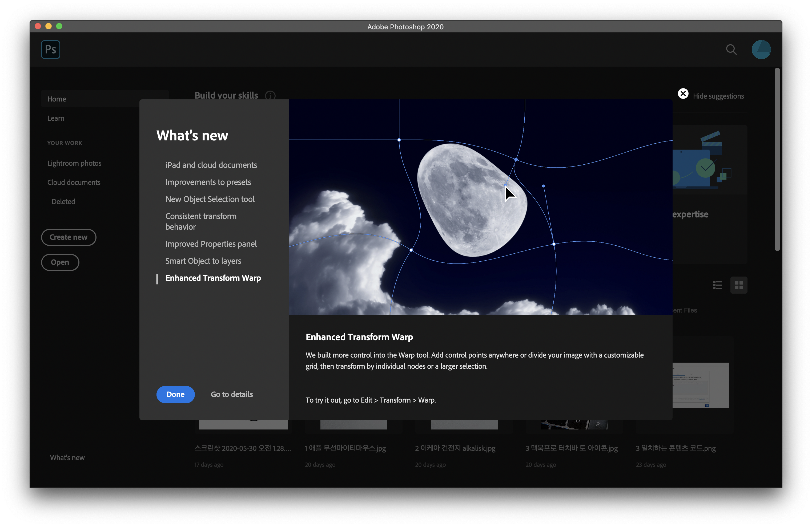Screen dimensions: 812x527
Task: Click the user profile avatar
Action: (x=761, y=50)
